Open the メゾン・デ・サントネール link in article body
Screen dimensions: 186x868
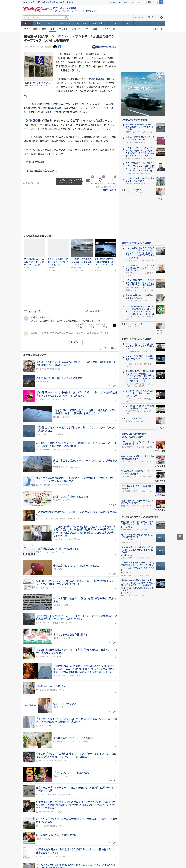click(x=70, y=110)
